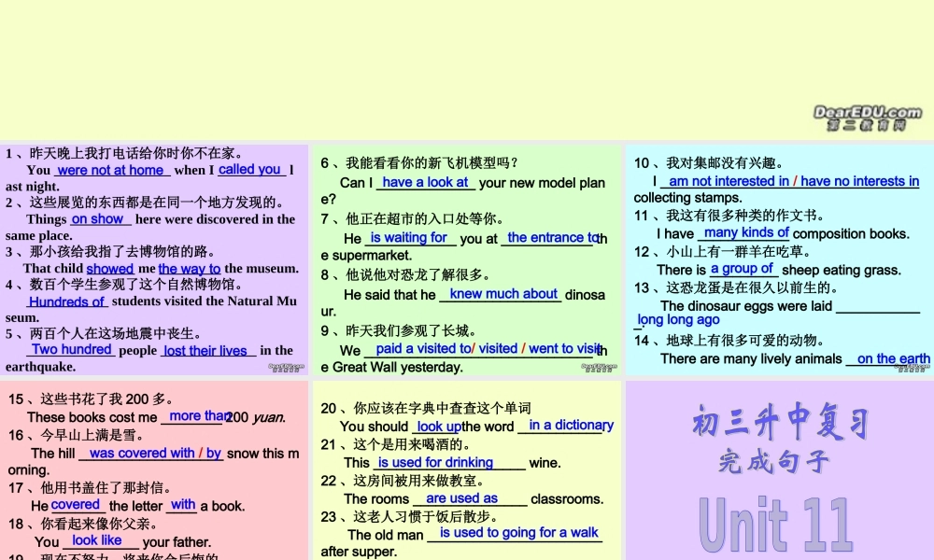Select "is used to going for a walk"
Screen dimensions: 934x560
pos(518,533)
